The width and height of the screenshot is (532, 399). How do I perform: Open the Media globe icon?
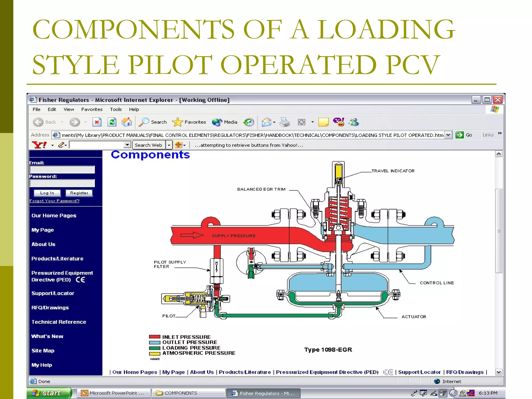point(217,122)
